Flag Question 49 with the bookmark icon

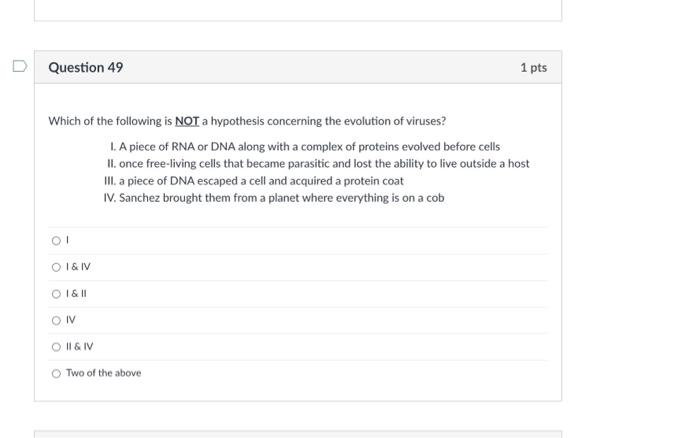[x=20, y=67]
